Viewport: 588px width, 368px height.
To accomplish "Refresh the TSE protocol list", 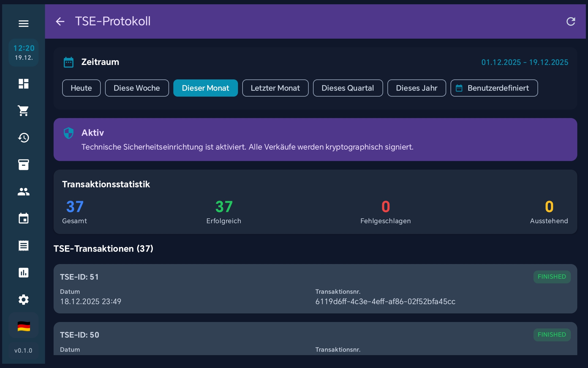I will coord(571,21).
